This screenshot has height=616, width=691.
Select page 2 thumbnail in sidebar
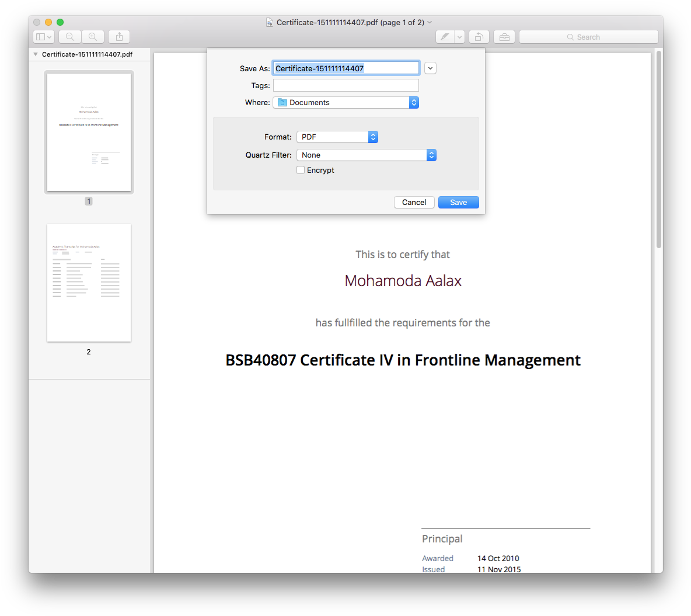89,283
